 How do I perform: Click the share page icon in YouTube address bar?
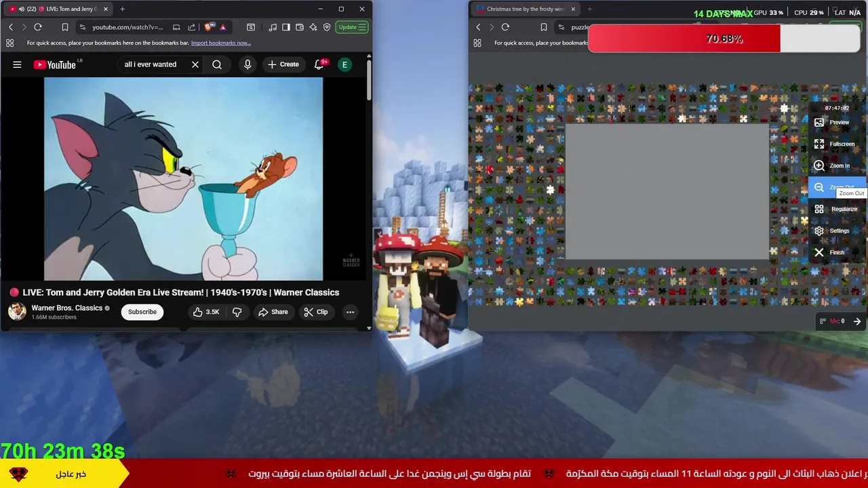click(191, 27)
